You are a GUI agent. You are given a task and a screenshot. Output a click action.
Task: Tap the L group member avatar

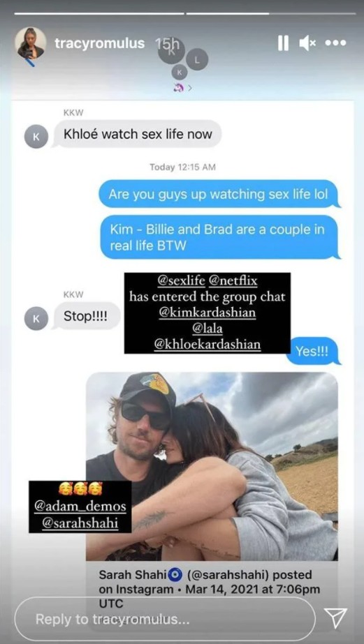[196, 61]
